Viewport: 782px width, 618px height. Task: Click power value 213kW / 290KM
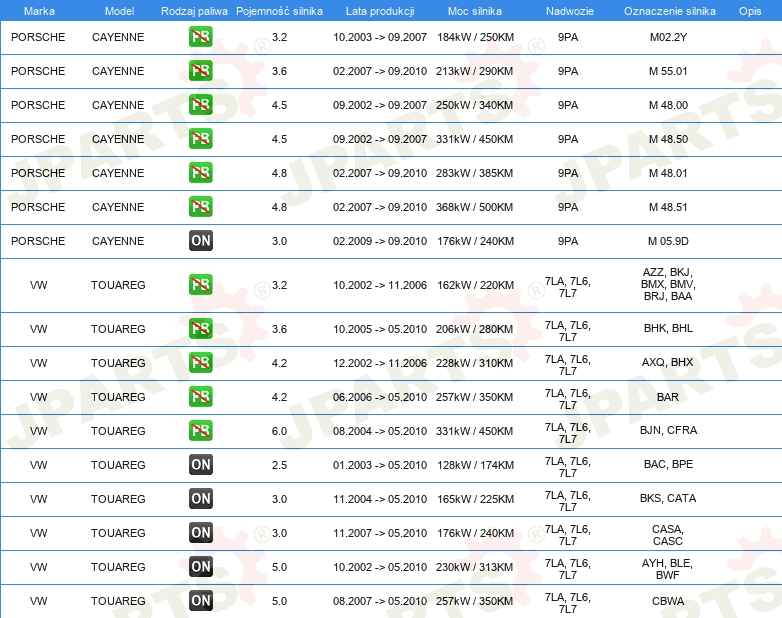tap(474, 71)
